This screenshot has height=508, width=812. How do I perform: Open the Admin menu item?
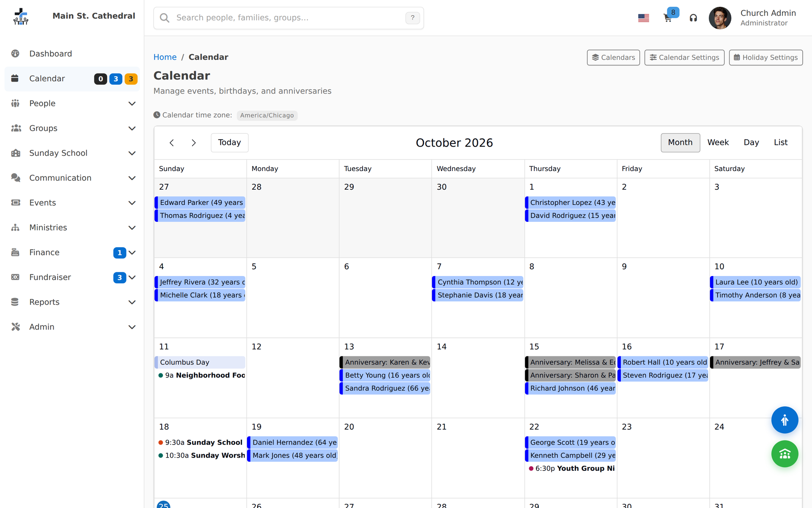(x=72, y=327)
